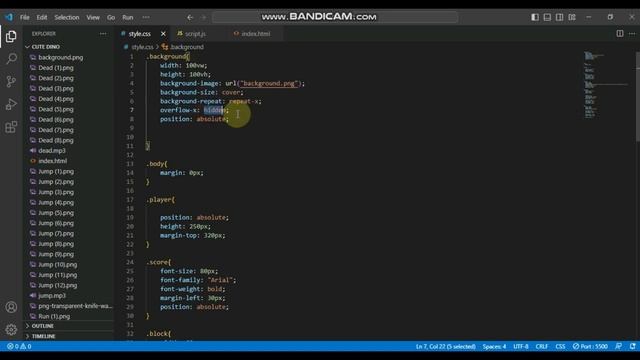Open the Run menu
640x360 pixels.
[127, 18]
